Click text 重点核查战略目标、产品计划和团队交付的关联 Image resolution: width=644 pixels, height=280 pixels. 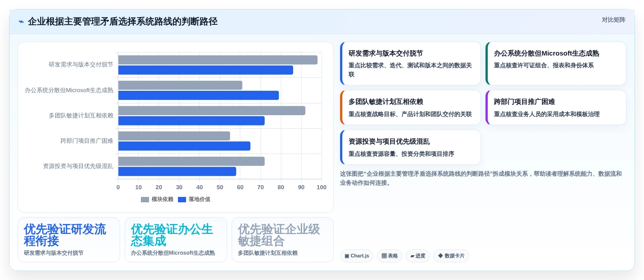(410, 114)
